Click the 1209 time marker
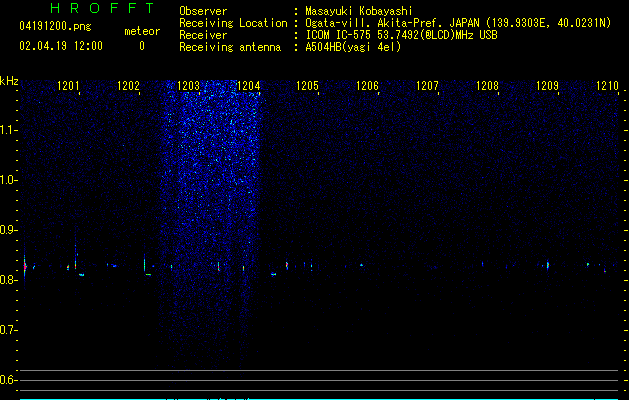The height and width of the screenshot is (400, 629). click(547, 86)
